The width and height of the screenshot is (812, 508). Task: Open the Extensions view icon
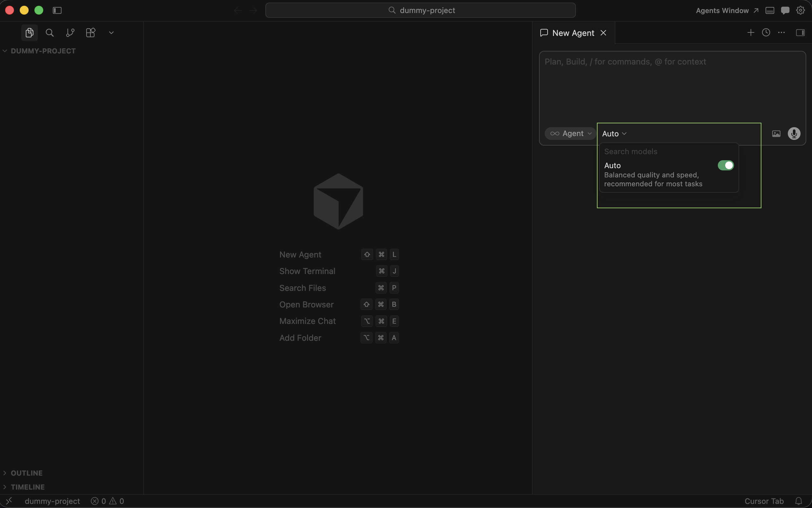(91, 33)
